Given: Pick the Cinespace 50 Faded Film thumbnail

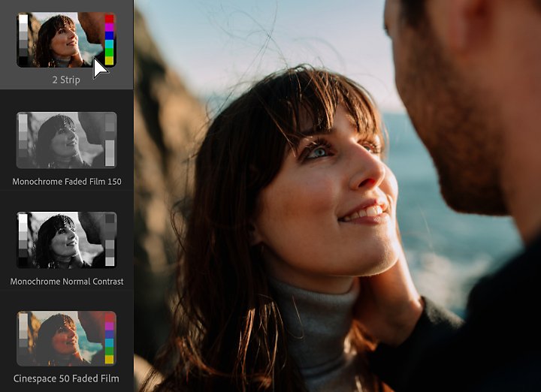Looking at the screenshot, I should coord(66,338).
